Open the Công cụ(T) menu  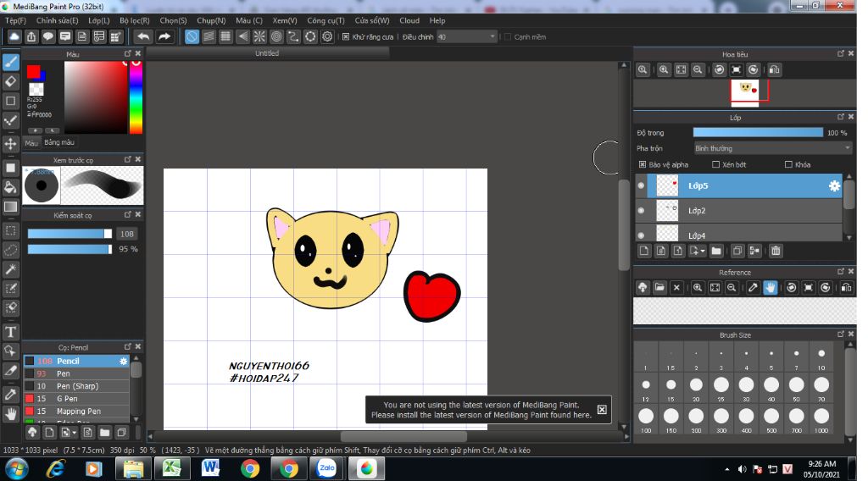pos(325,20)
